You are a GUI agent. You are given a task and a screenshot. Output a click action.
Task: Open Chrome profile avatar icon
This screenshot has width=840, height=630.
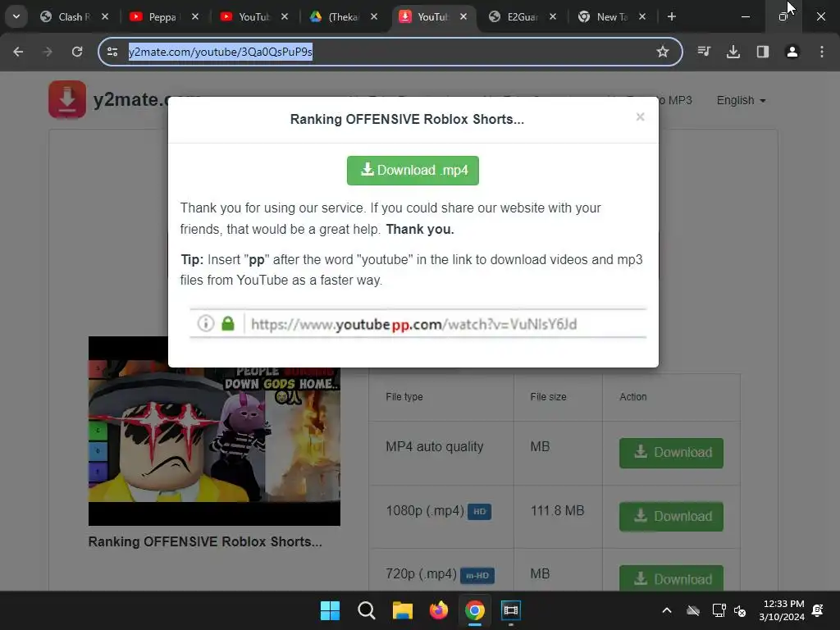(792, 52)
